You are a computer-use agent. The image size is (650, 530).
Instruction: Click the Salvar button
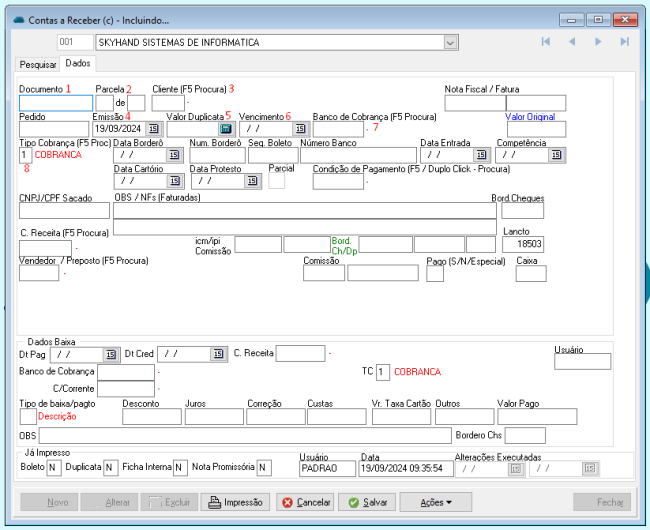(367, 502)
